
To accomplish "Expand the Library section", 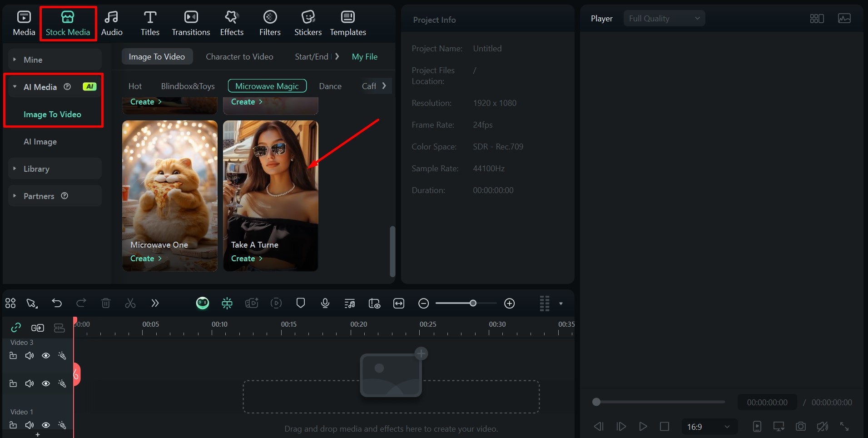I will tap(55, 169).
